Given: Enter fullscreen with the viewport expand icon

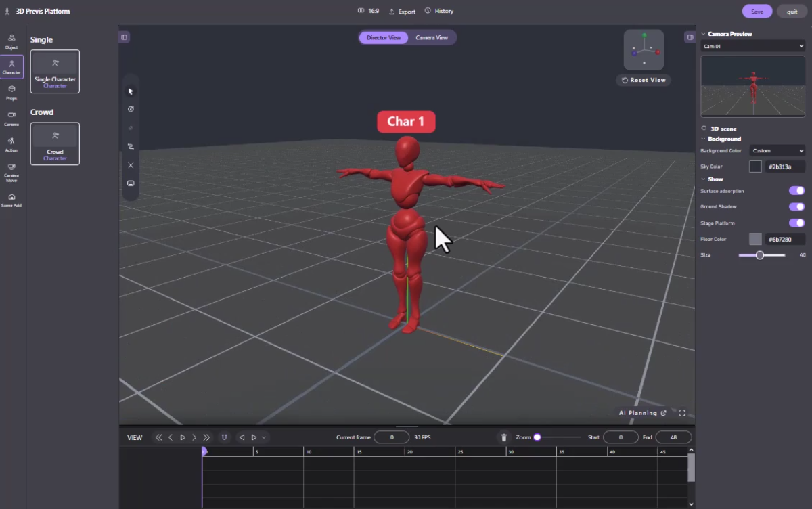Looking at the screenshot, I should tap(682, 413).
